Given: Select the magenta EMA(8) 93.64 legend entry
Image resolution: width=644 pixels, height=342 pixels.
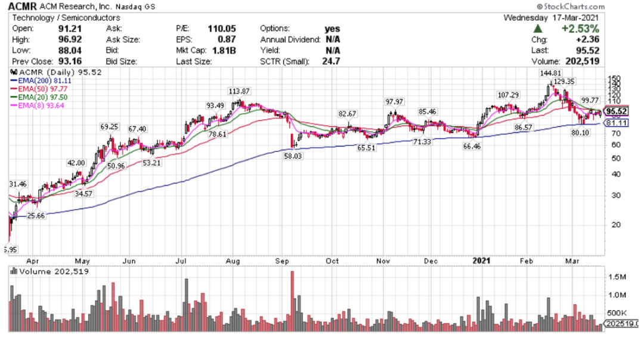Looking at the screenshot, I should [x=37, y=105].
